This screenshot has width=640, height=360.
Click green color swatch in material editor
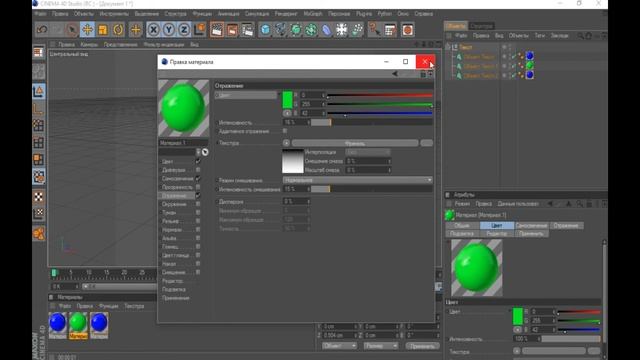287,100
